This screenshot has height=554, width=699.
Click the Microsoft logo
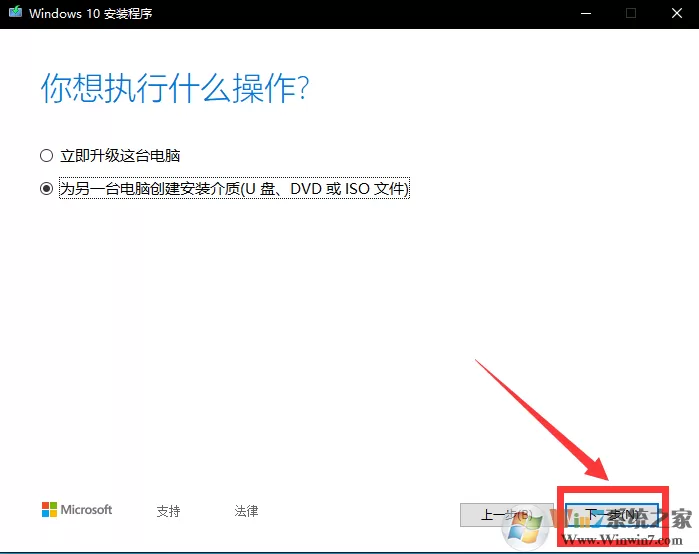point(77,509)
